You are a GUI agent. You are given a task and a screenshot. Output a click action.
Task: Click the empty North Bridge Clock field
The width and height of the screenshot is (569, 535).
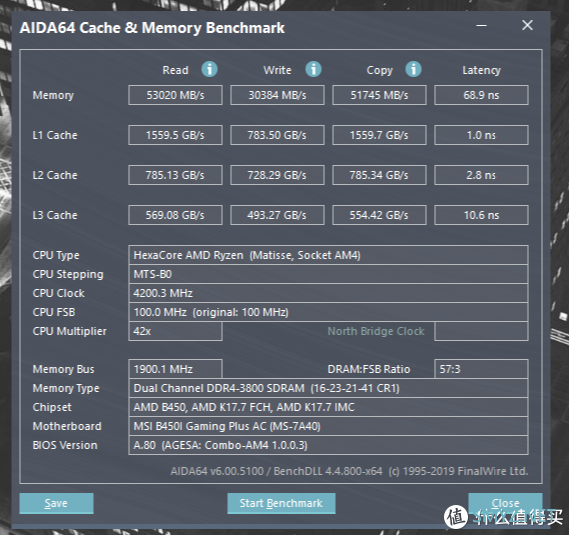click(481, 331)
